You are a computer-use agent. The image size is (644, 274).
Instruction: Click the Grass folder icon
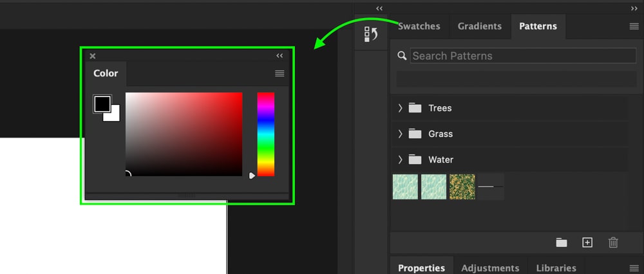(415, 134)
